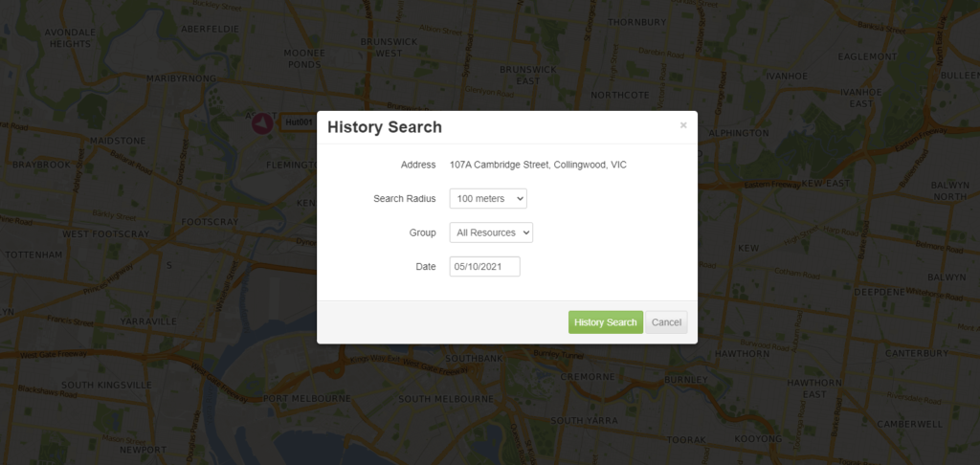Click TOORAK label on the map
The height and width of the screenshot is (465, 980).
(686, 439)
